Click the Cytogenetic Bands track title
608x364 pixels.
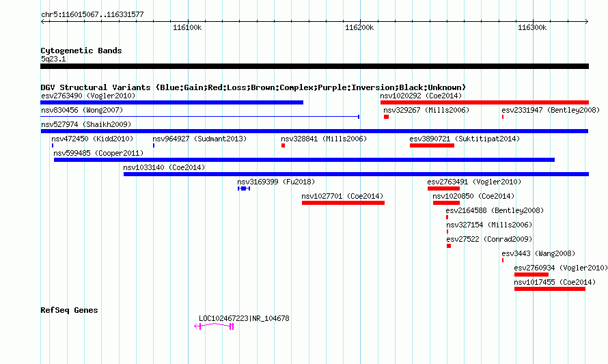tap(81, 51)
